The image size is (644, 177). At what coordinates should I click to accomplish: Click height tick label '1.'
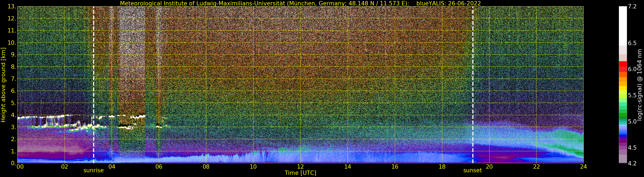pos(14,151)
